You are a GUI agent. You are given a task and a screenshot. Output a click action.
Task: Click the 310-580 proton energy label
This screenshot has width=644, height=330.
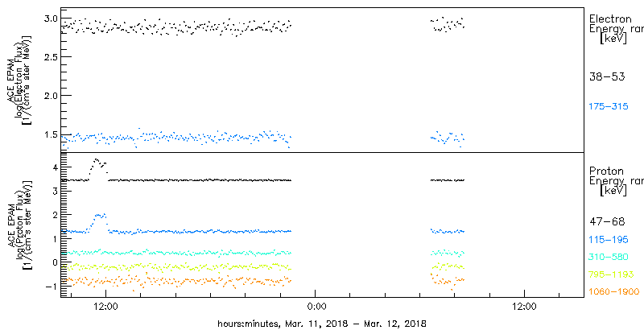pos(609,257)
